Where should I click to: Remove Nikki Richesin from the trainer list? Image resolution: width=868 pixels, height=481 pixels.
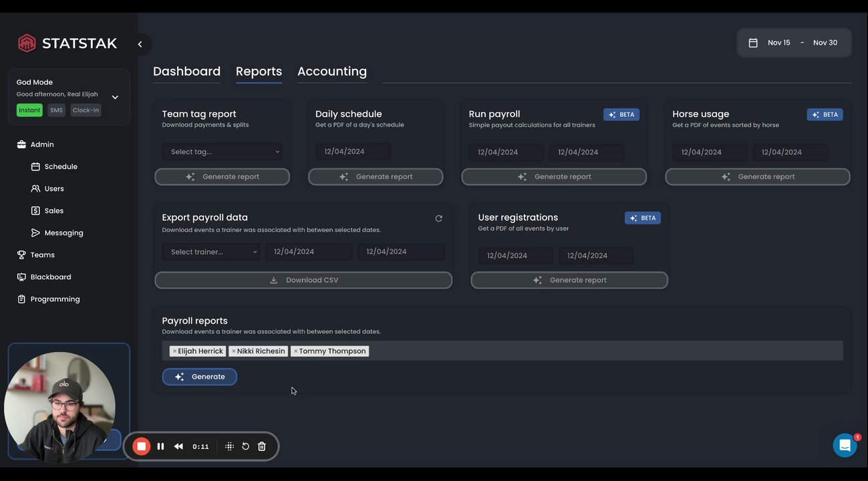[234, 351]
